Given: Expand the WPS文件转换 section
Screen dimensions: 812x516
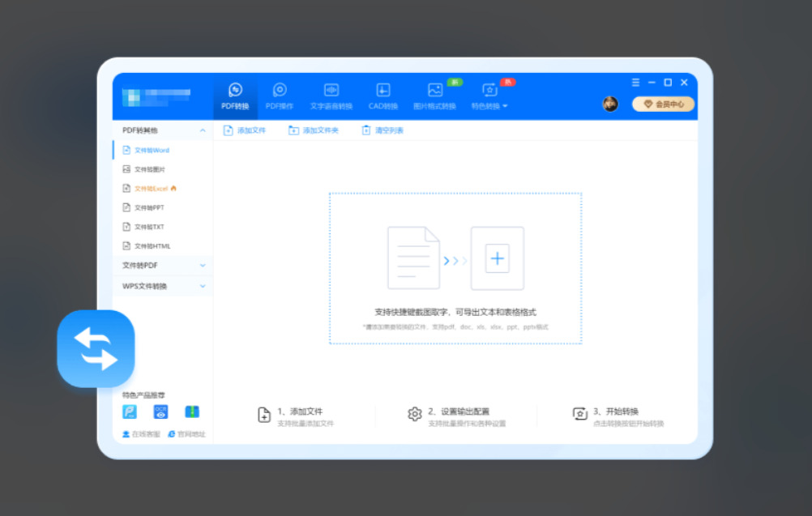Looking at the screenshot, I should coord(163,286).
